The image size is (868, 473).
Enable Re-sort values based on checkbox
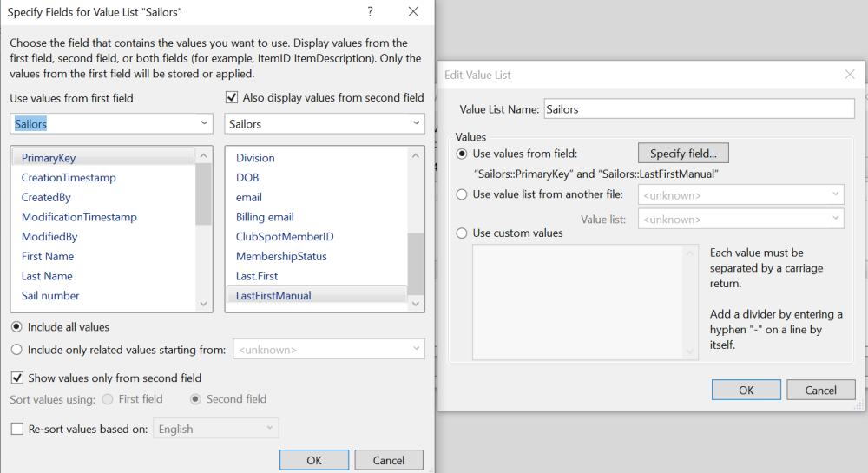[17, 429]
